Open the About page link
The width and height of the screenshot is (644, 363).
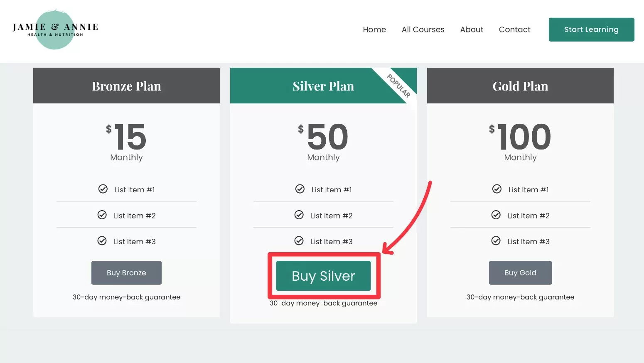[472, 29]
